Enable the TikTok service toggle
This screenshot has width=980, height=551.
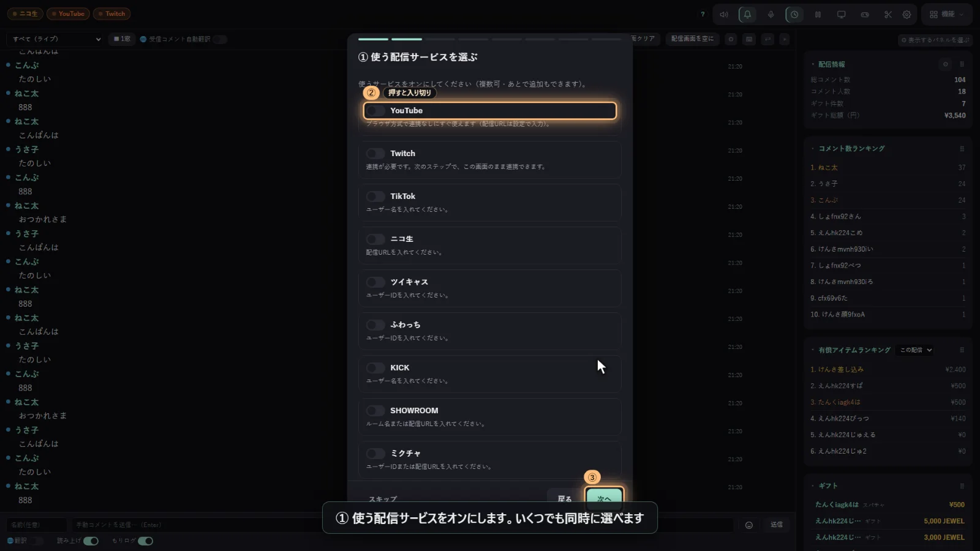[375, 197]
